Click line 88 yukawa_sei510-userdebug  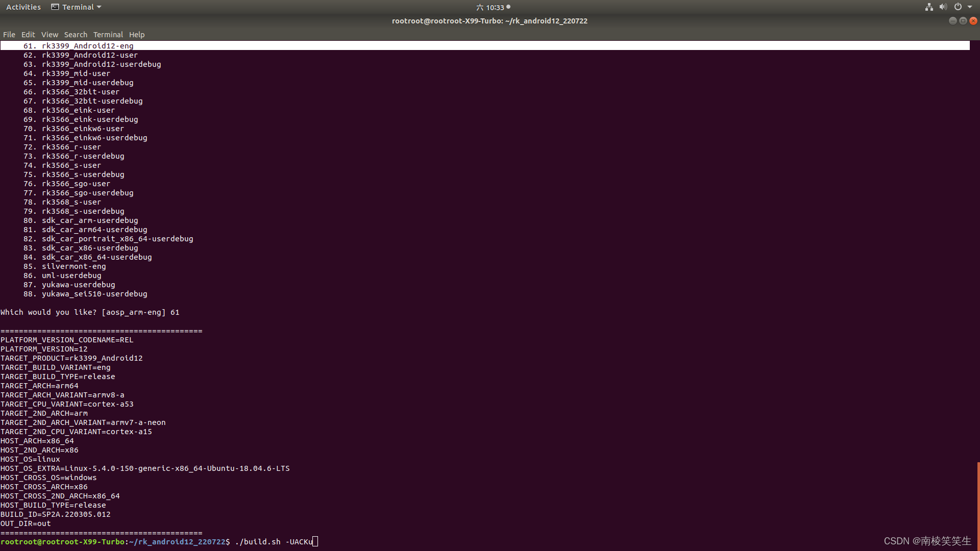(85, 294)
